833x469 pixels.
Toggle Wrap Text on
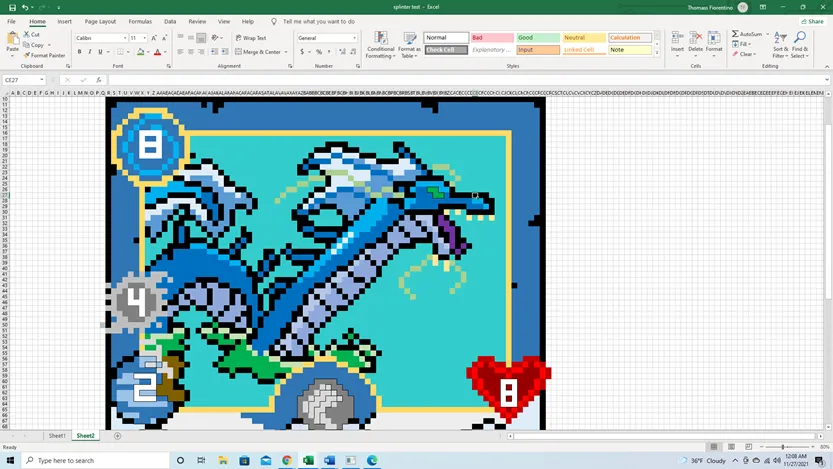pos(251,38)
